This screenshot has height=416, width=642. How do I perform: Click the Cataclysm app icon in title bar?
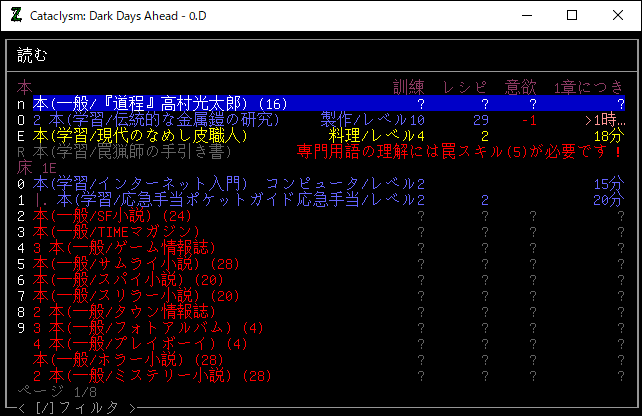click(16, 15)
